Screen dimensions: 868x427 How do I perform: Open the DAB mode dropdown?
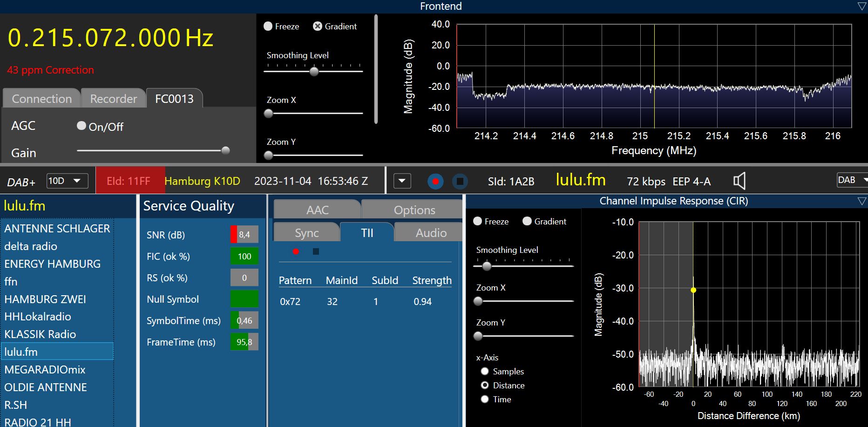852,180
